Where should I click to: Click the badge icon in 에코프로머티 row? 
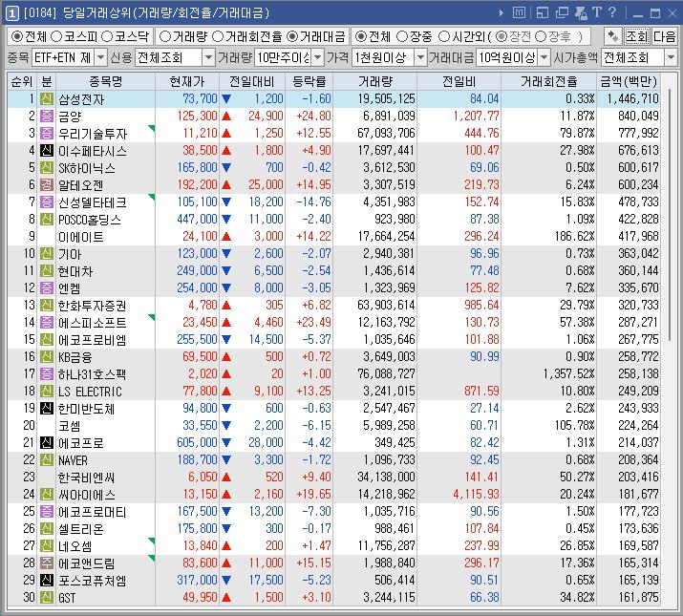click(47, 512)
